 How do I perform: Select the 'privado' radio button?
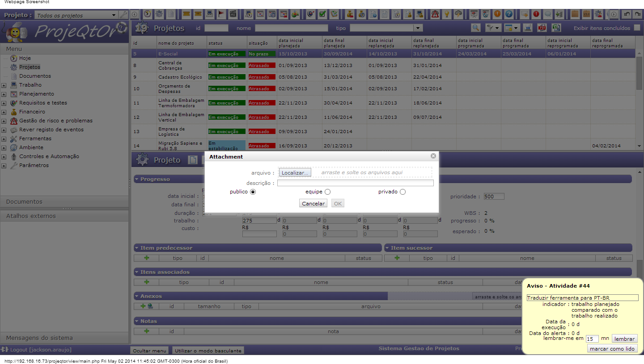click(402, 192)
